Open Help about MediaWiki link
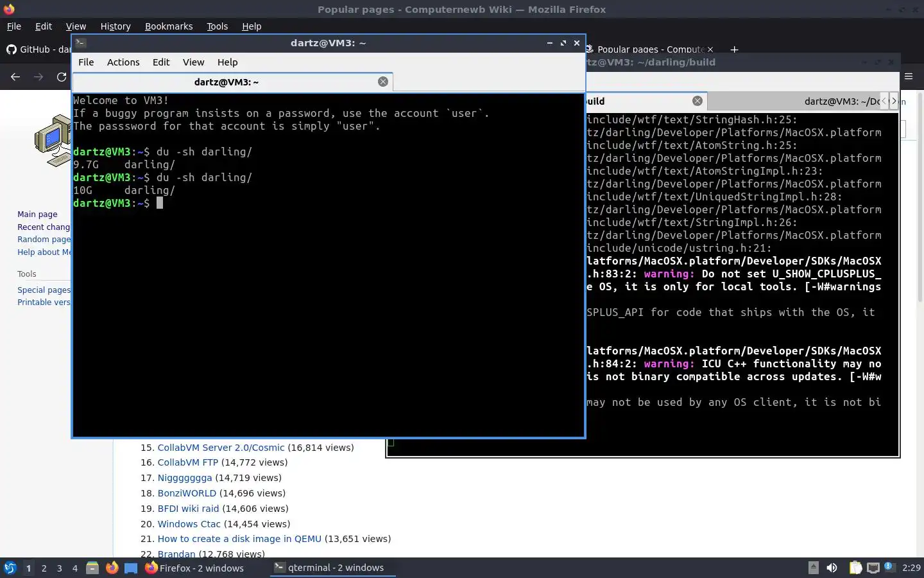This screenshot has height=578, width=924. [44, 252]
